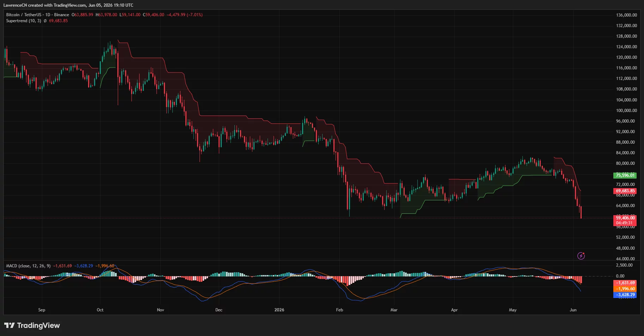
Task: Click the 0.00 MACD scale label
Action: click(x=620, y=276)
